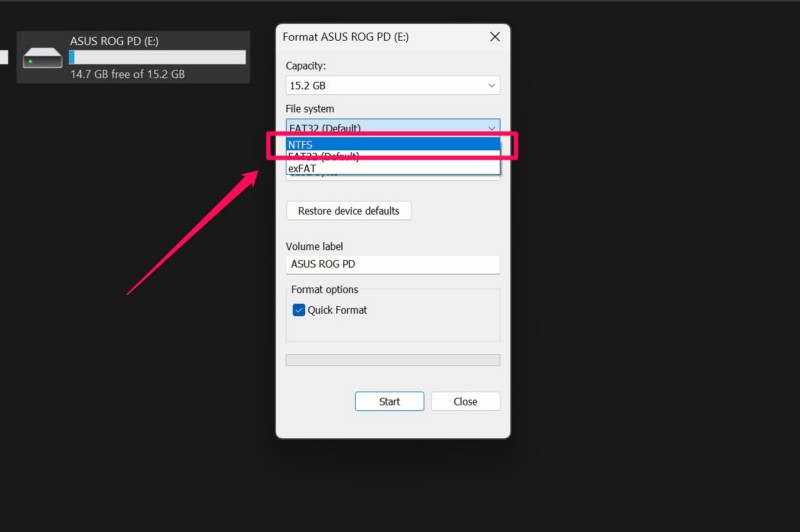The image size is (800, 532).
Task: Click the 14.7 GB free text
Action: coord(127,75)
